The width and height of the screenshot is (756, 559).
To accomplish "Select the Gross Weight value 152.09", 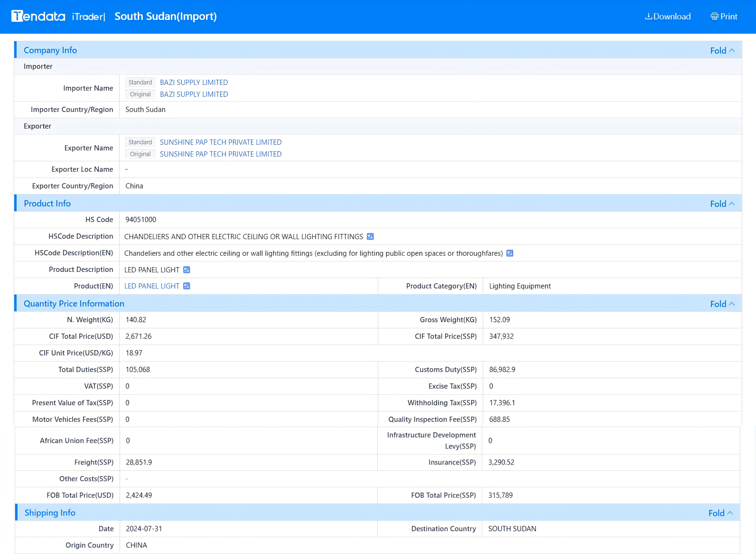I will point(500,319).
